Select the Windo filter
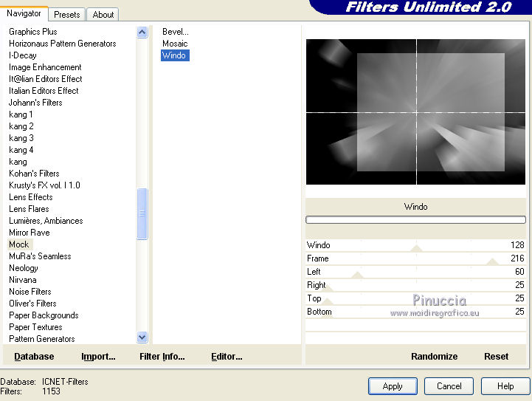 click(175, 55)
